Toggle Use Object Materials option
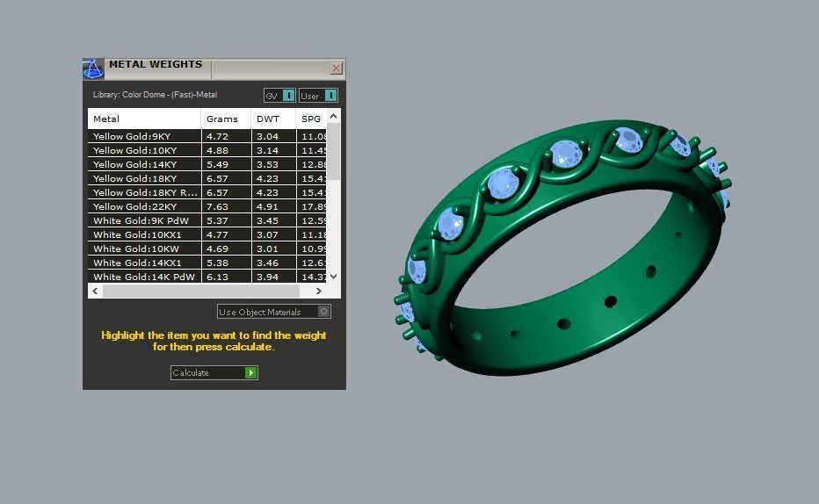This screenshot has width=819, height=504. click(273, 312)
